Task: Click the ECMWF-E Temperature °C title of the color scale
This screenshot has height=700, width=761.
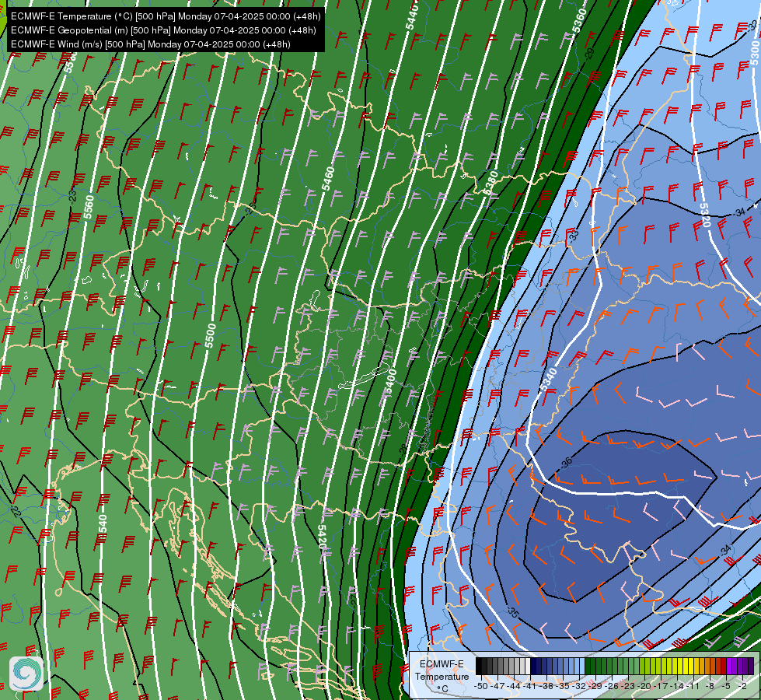Action: 442,676
